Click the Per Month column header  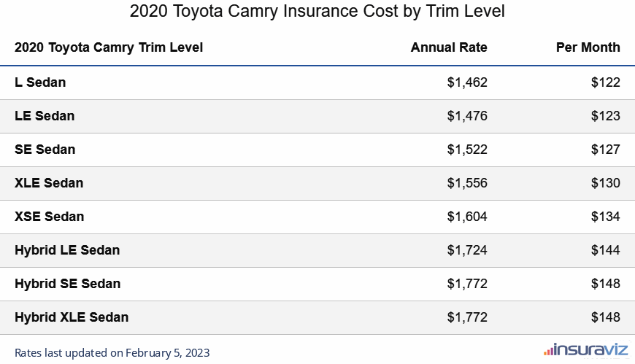[x=588, y=47]
